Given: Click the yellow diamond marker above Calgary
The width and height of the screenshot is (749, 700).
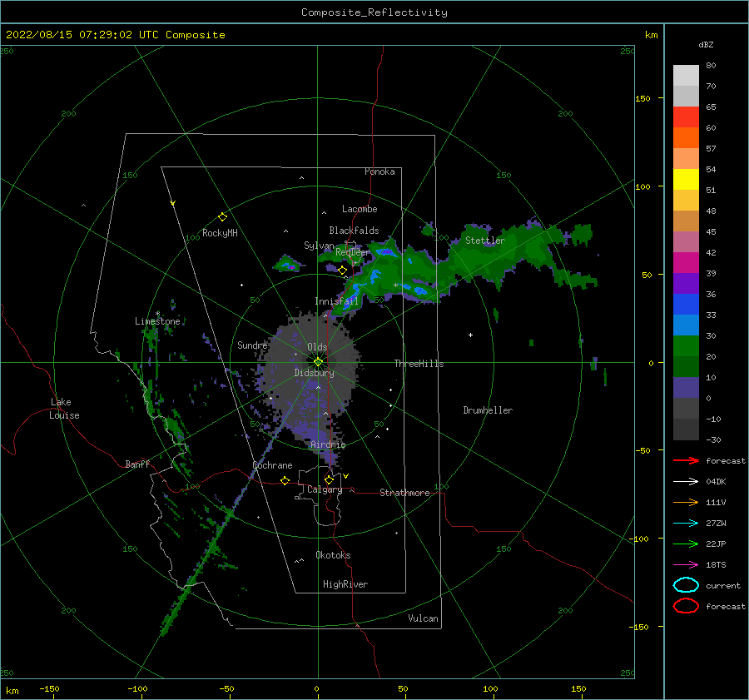Looking at the screenshot, I should [329, 479].
